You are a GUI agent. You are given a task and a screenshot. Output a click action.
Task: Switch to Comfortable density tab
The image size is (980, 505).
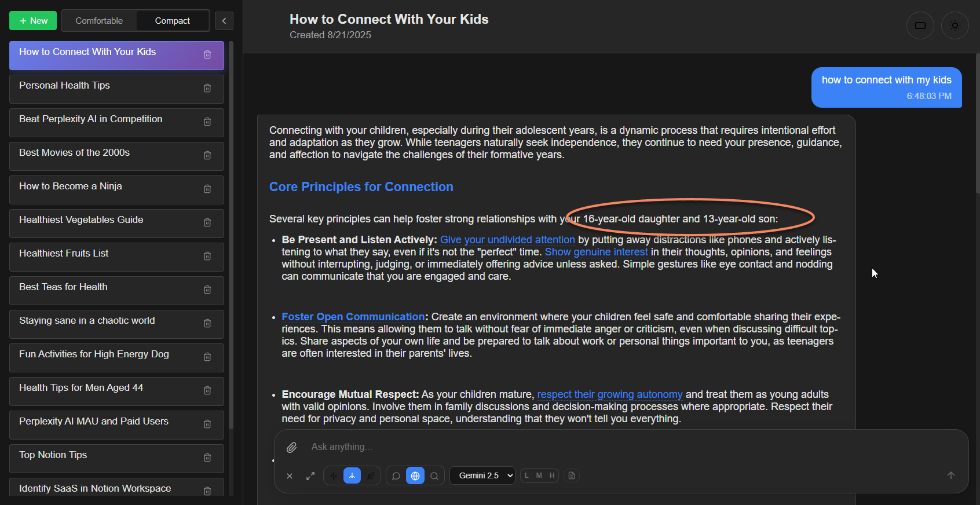click(x=99, y=21)
